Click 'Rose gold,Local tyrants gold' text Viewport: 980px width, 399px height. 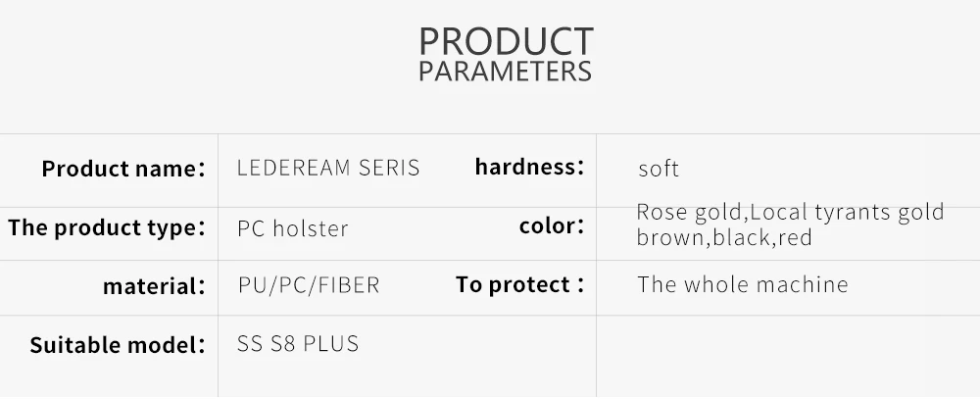(790, 212)
